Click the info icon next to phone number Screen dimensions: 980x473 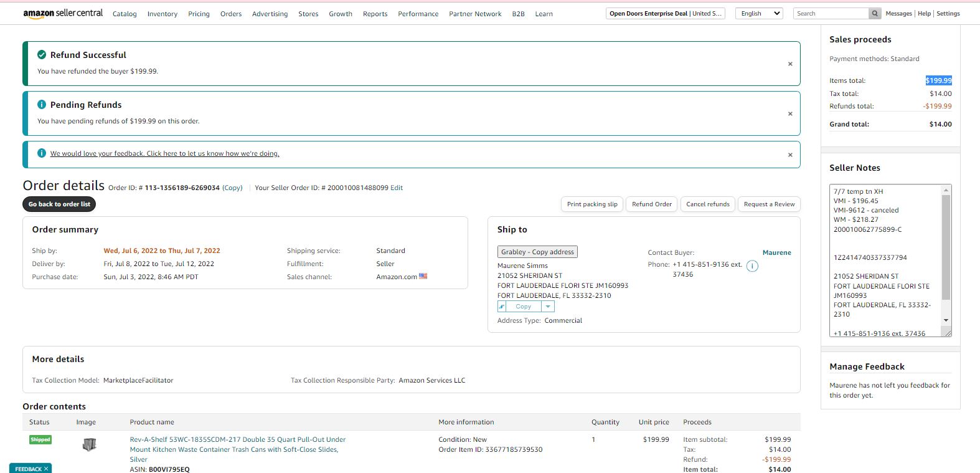click(752, 266)
